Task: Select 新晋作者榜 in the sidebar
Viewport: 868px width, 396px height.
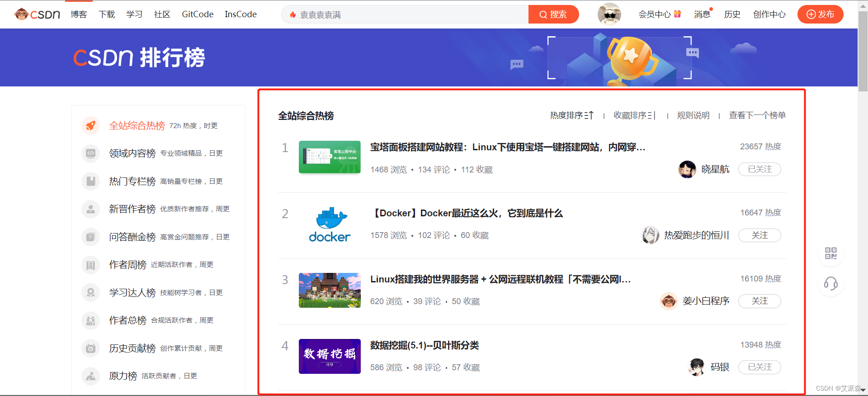Action: (132, 209)
